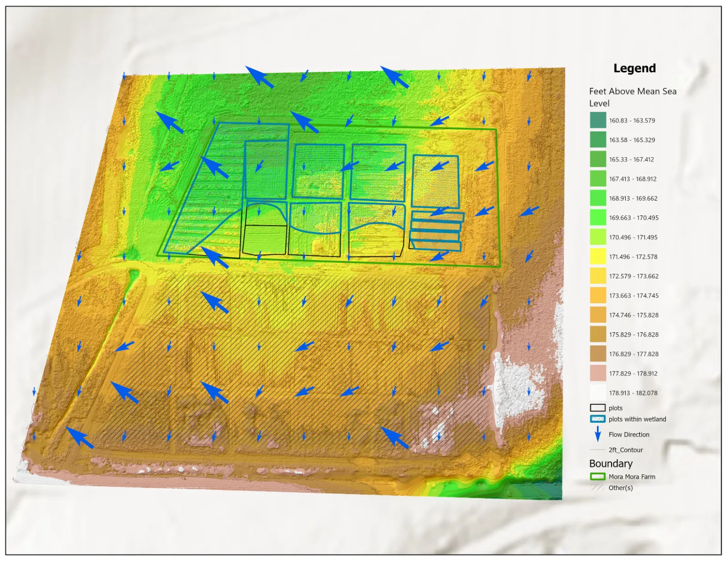Click the Flow Direction label text

click(x=629, y=434)
